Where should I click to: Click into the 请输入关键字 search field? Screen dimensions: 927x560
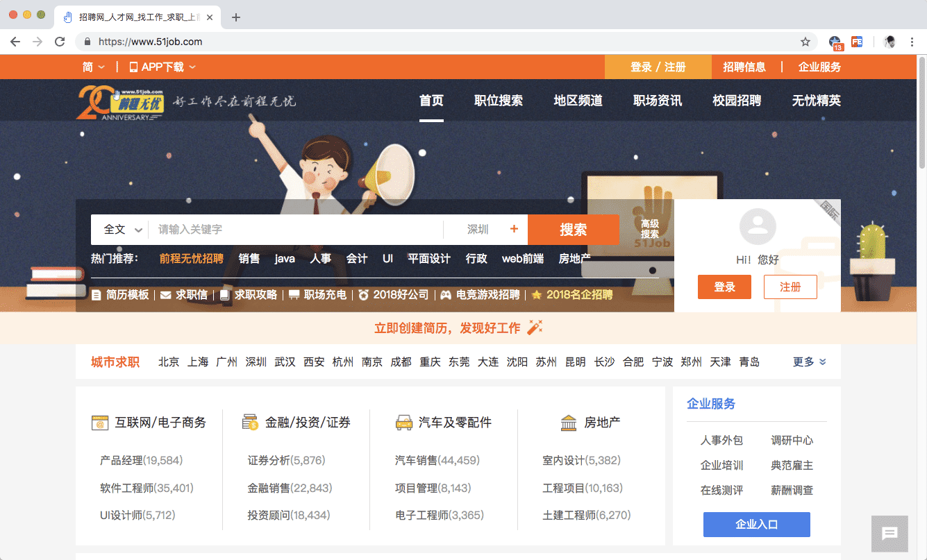[296, 229]
